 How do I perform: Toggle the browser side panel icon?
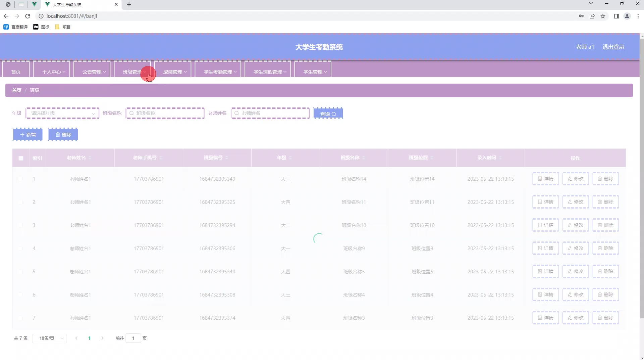point(616,16)
